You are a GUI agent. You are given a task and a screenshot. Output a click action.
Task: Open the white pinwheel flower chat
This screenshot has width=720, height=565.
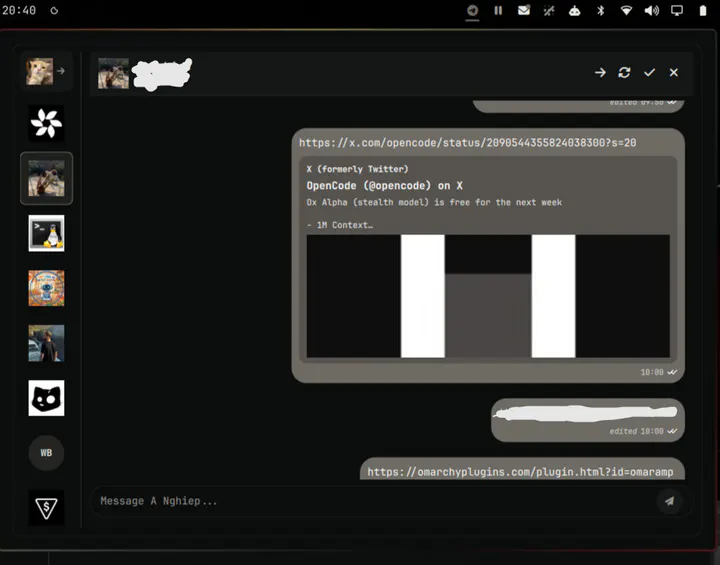46,123
